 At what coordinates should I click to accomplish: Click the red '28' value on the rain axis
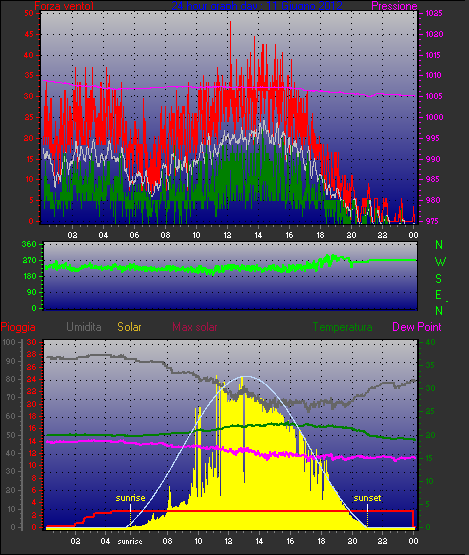tap(32, 355)
